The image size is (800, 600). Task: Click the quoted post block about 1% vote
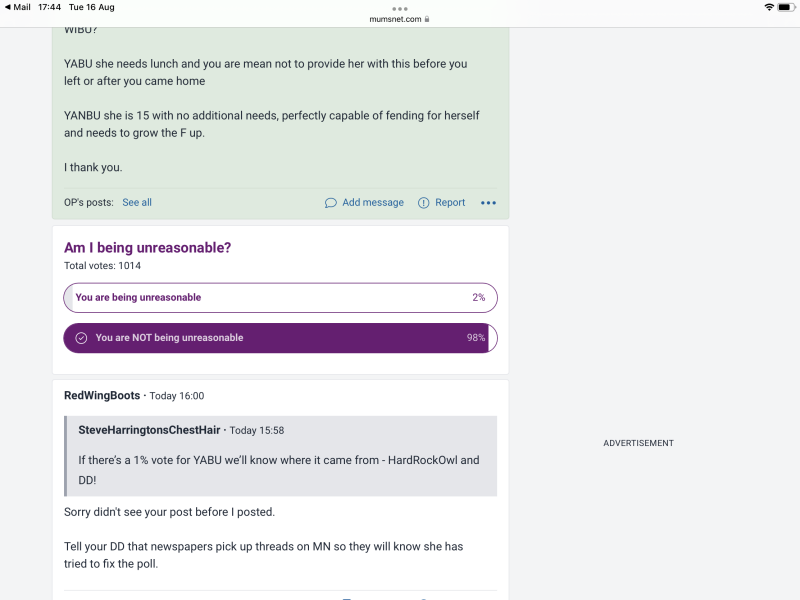pyautogui.click(x=280, y=456)
